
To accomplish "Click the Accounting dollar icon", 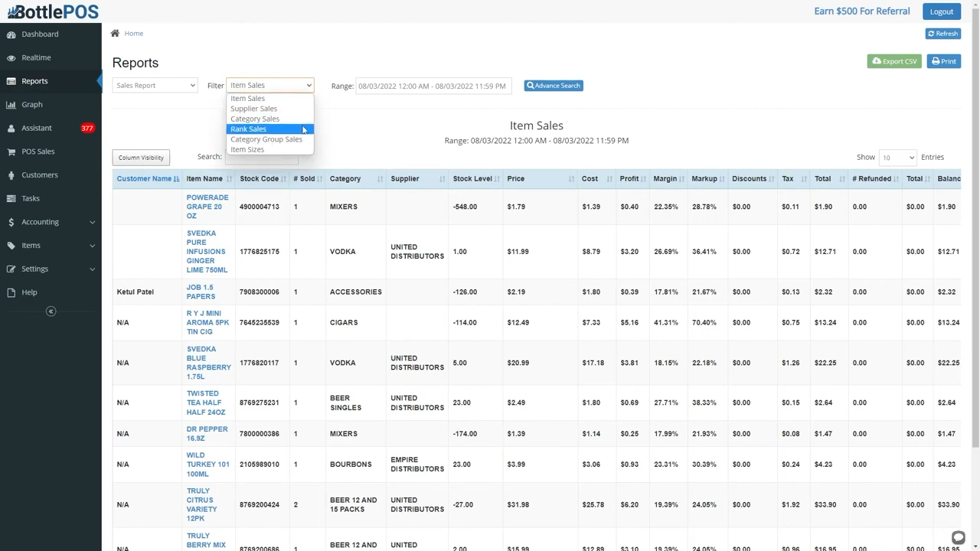I will tap(11, 222).
